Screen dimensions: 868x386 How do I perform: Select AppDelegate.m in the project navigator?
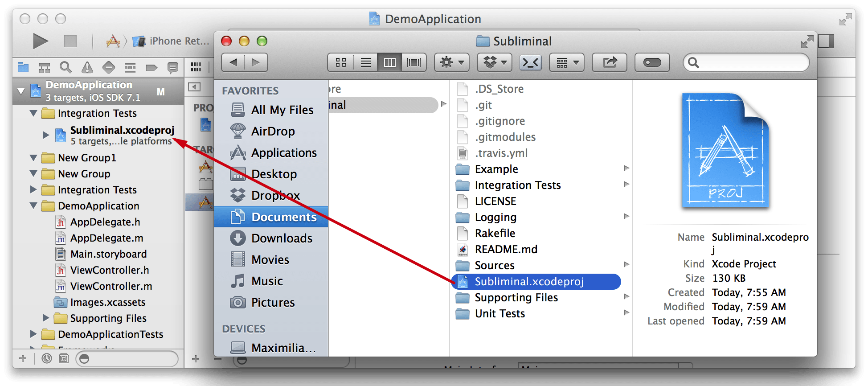click(106, 238)
